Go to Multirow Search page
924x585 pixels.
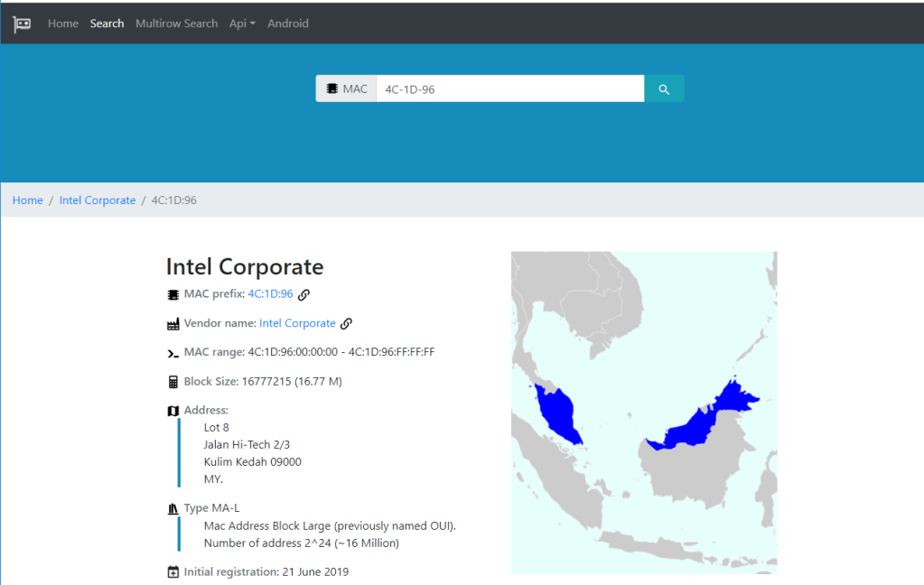176,23
